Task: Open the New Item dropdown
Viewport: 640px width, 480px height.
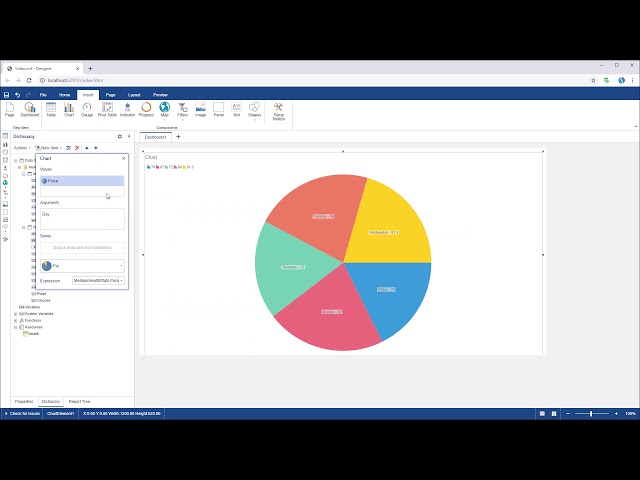Action: pyautogui.click(x=49, y=148)
